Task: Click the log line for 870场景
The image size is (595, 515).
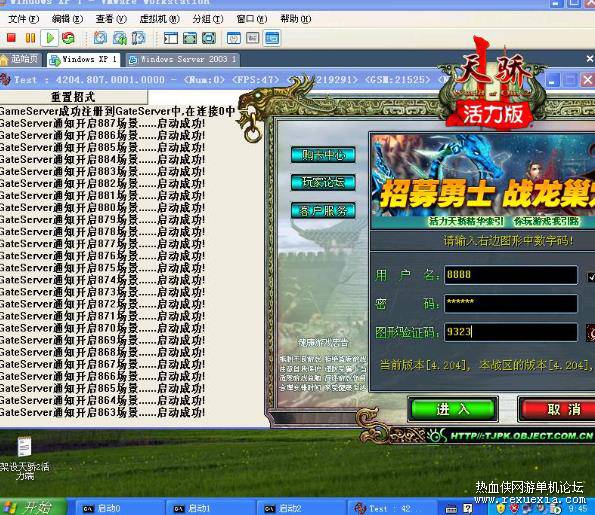Action: pyautogui.click(x=102, y=329)
